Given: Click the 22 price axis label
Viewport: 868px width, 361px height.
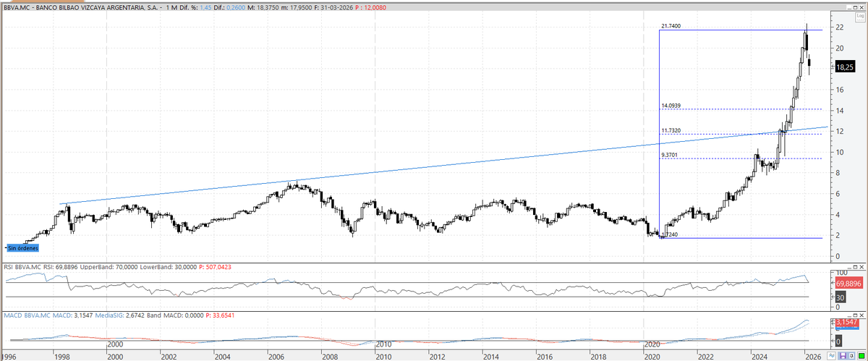Looking at the screenshot, I should click(840, 27).
